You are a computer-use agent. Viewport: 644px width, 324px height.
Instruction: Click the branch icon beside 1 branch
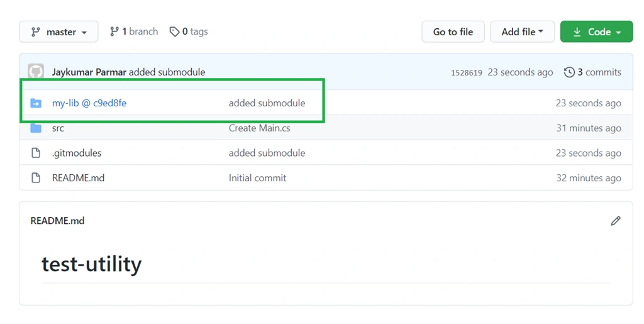point(114,31)
